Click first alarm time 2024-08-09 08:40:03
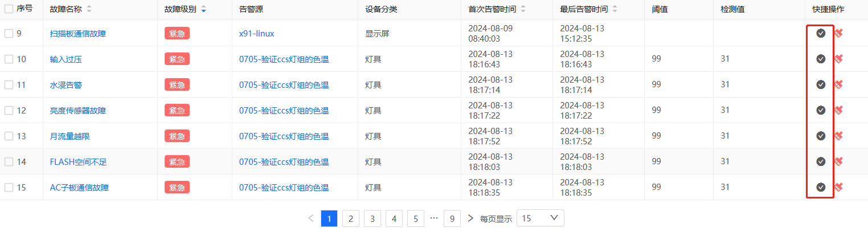The image size is (868, 235). coord(490,33)
